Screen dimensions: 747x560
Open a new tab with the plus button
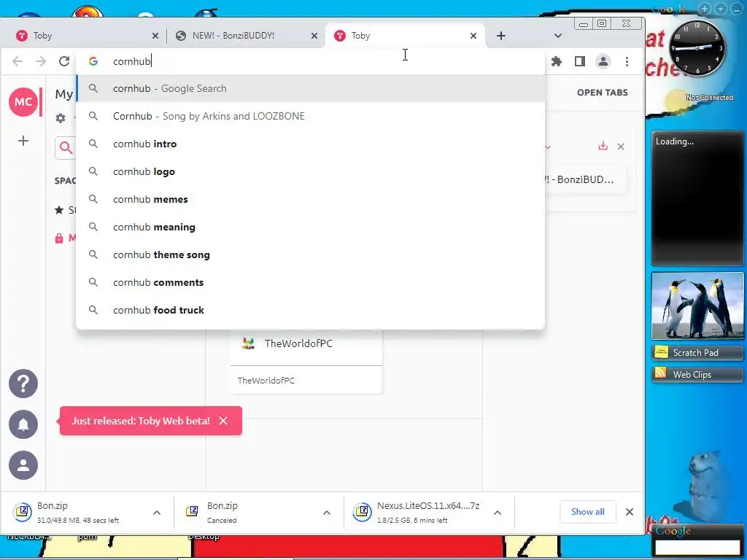click(500, 36)
